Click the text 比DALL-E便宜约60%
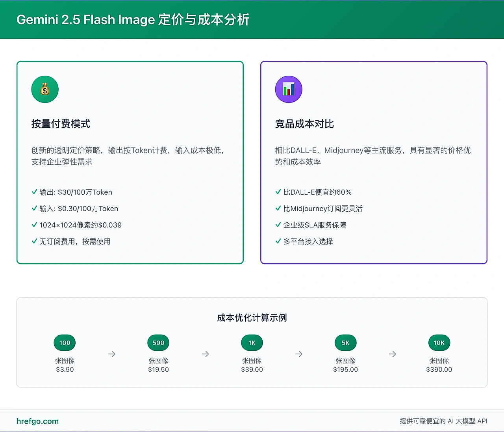Viewport: 504px width, 432px height. pos(317,192)
